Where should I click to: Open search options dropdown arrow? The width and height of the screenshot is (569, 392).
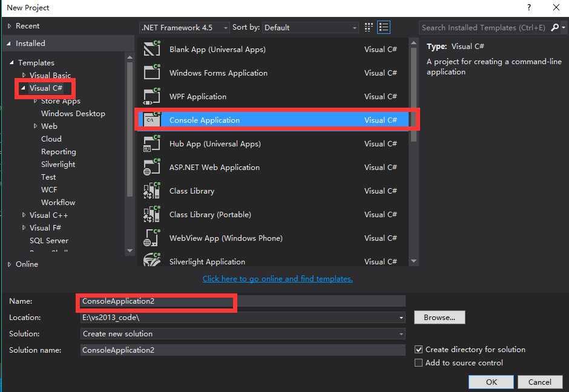point(564,27)
